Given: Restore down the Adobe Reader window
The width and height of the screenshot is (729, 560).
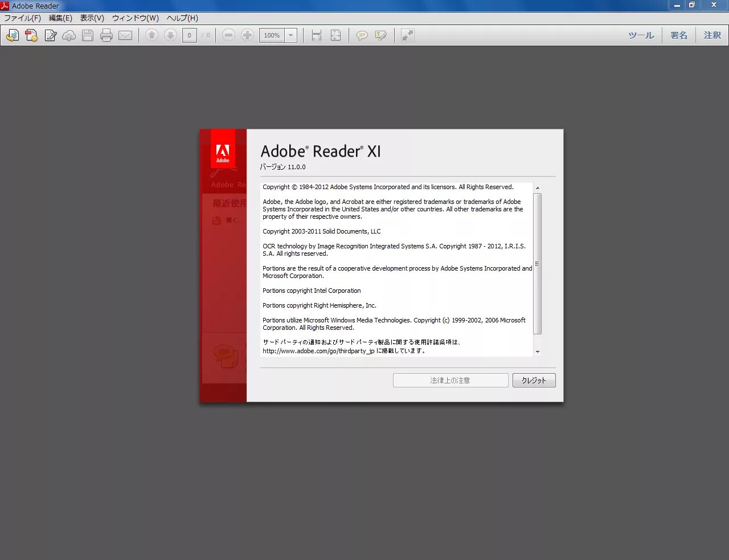Looking at the screenshot, I should tap(692, 5).
